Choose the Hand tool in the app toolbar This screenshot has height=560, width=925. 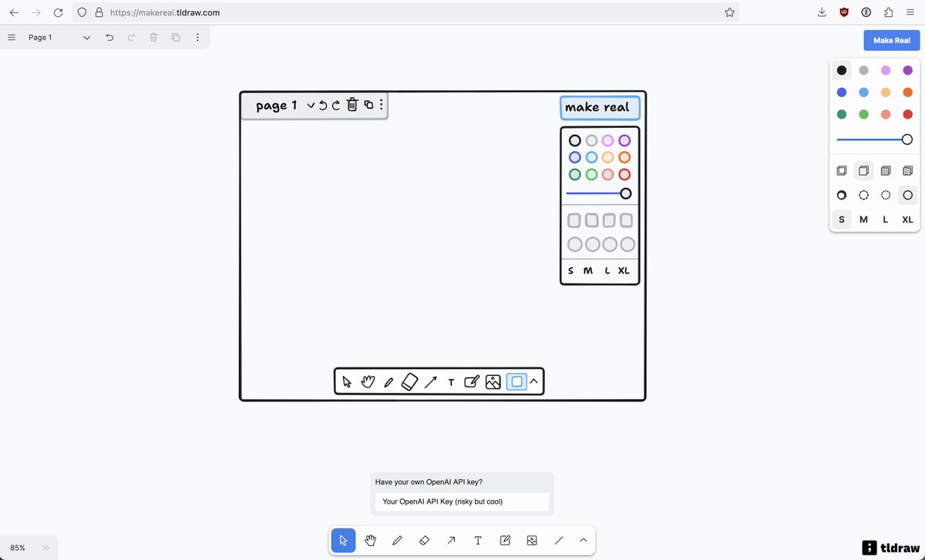(x=370, y=541)
